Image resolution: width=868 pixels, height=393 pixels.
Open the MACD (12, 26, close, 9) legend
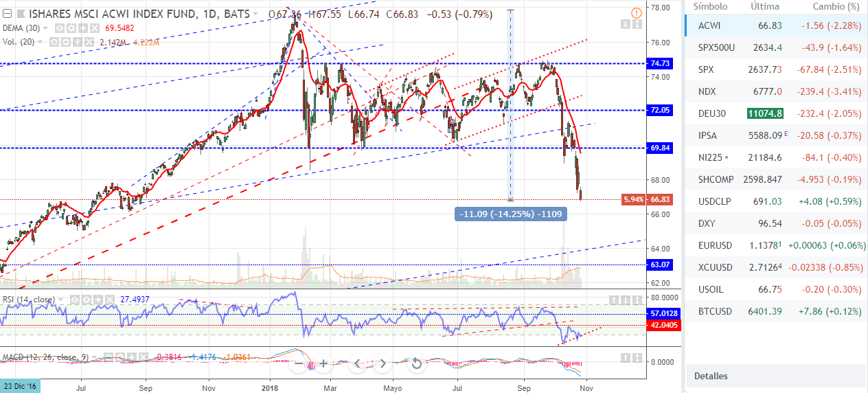coord(45,357)
